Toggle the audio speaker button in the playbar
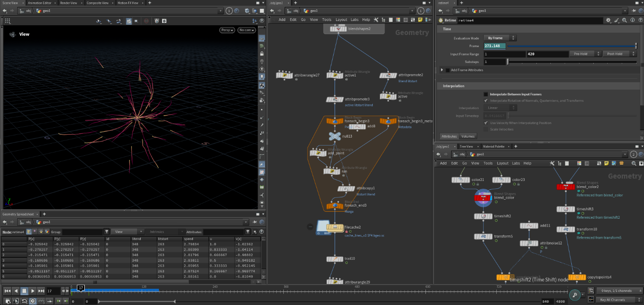Screen dimensions: 644x305 coord(16,301)
